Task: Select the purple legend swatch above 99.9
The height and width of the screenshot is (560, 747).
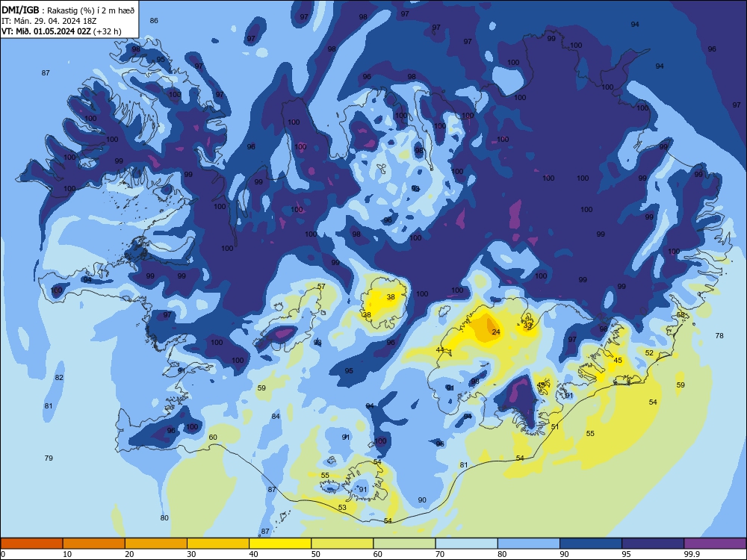Action: [x=715, y=544]
